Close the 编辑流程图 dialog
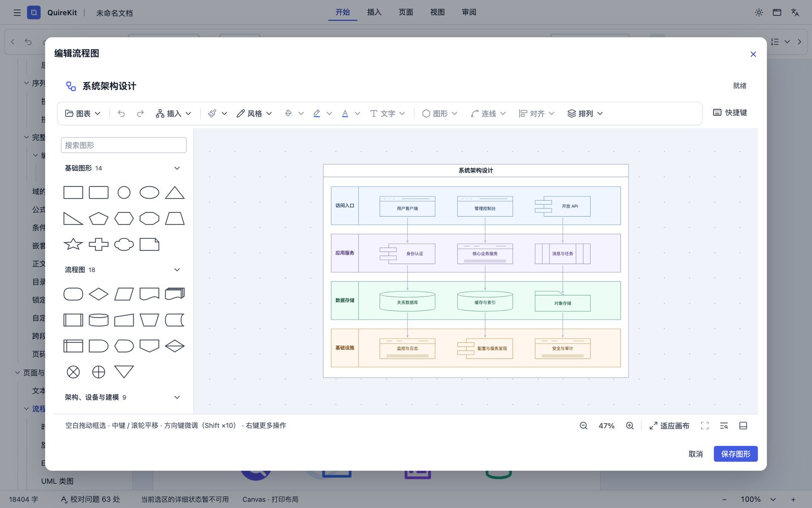The width and height of the screenshot is (812, 508). pos(753,54)
